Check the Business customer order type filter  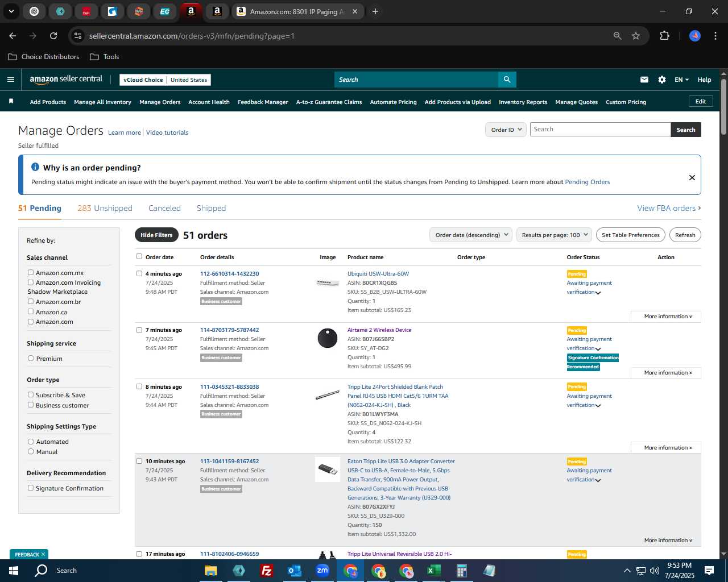31,405
